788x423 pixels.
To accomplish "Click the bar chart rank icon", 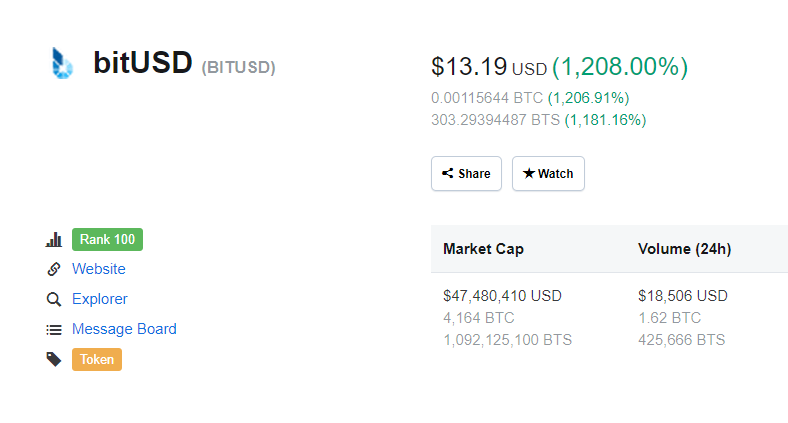I will [54, 240].
